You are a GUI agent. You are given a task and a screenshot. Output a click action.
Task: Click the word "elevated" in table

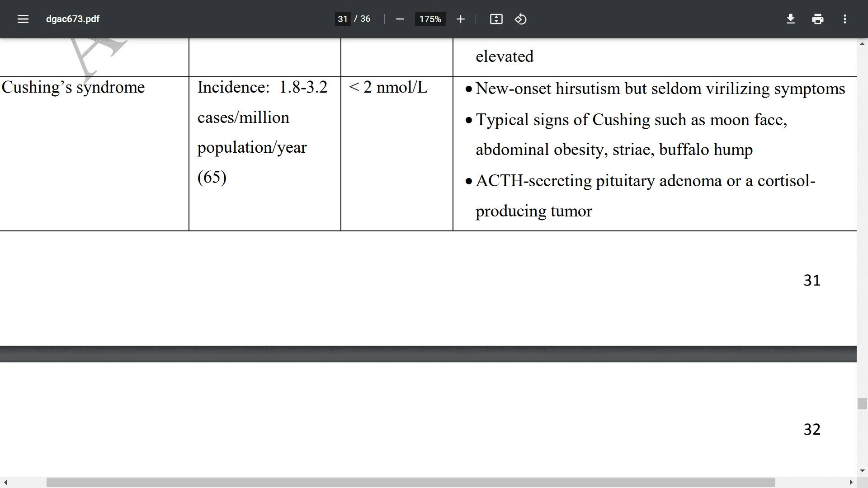click(x=505, y=56)
